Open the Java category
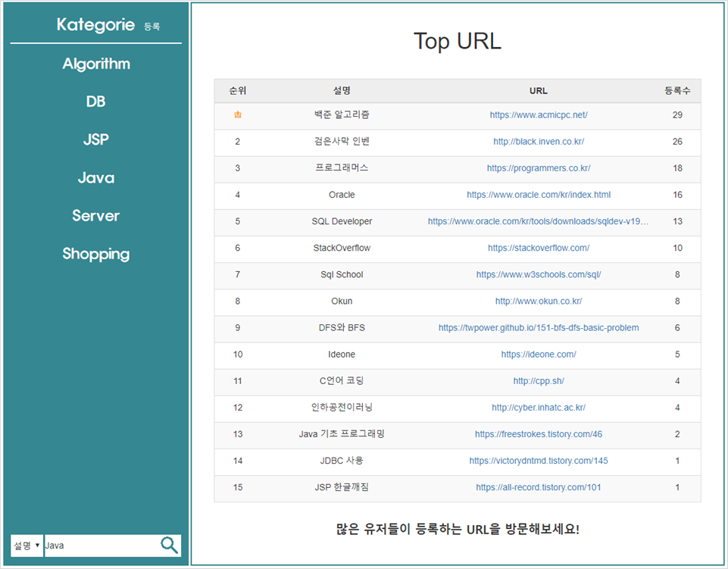Image resolution: width=728 pixels, height=569 pixels. tap(95, 177)
